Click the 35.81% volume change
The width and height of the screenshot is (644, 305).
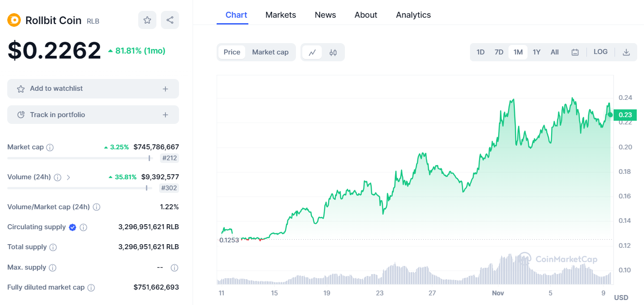point(122,177)
